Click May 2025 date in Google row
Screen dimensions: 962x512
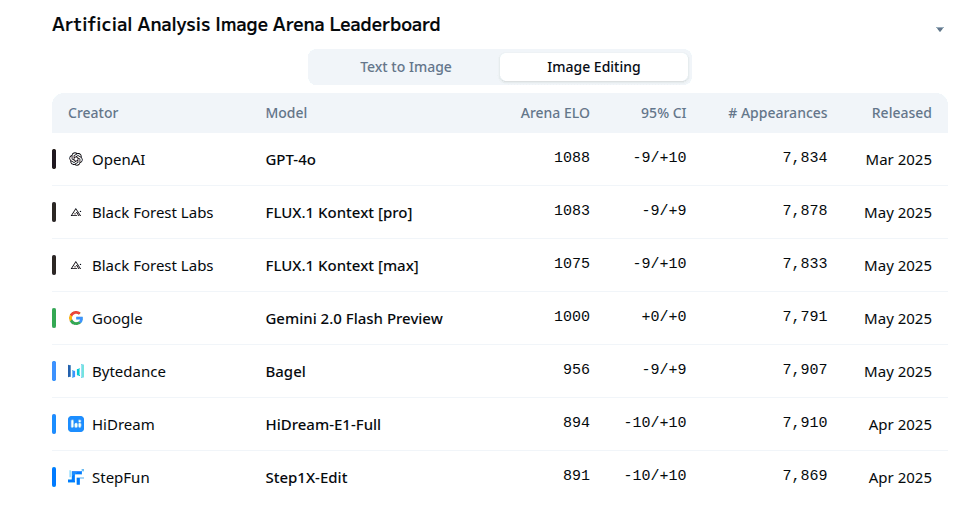[898, 319]
